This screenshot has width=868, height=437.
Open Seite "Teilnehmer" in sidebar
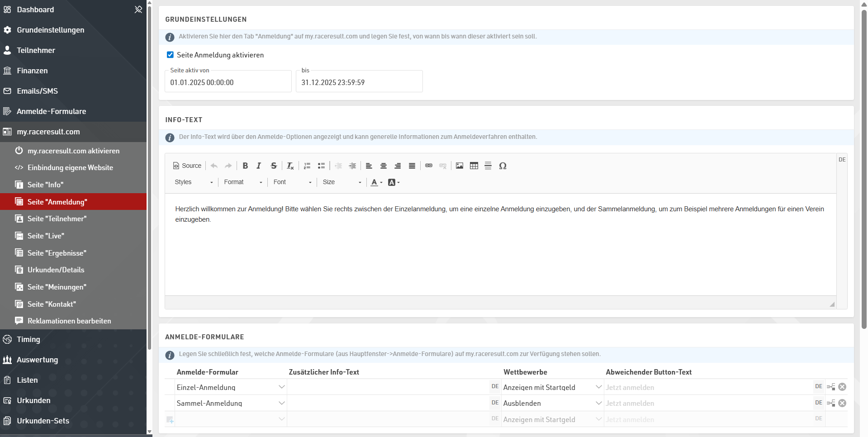(57, 218)
